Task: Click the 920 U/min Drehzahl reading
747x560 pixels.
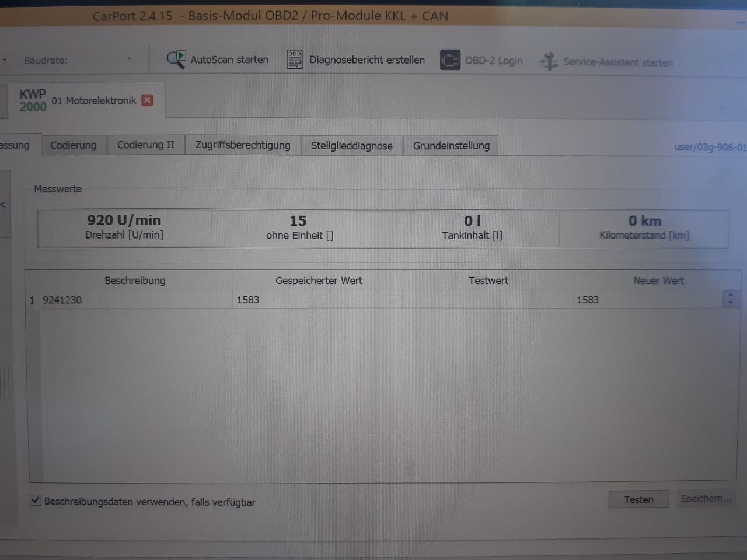Action: [124, 228]
